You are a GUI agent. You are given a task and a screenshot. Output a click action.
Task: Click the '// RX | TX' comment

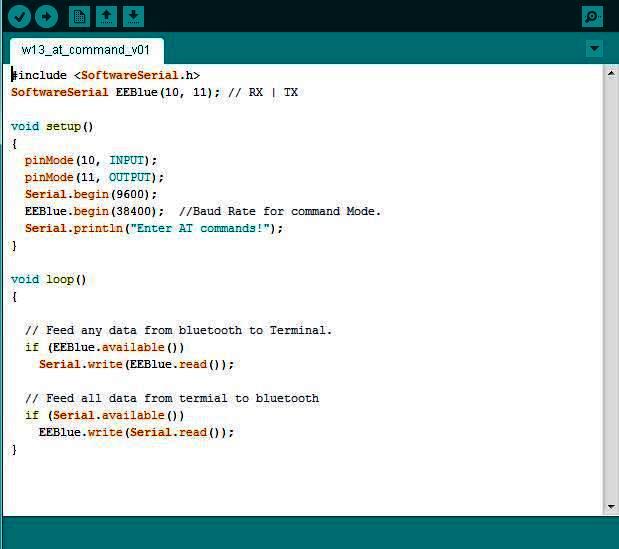point(263,92)
